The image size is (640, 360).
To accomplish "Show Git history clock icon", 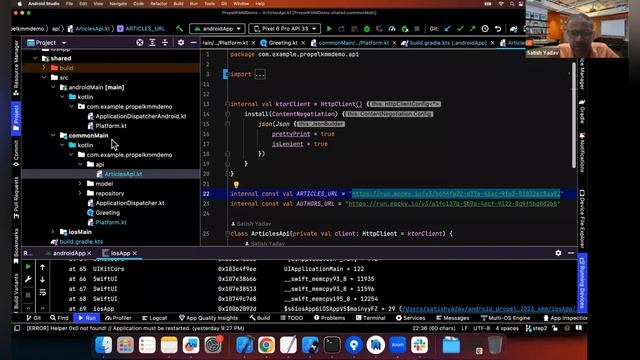I will pyautogui.click(x=485, y=29).
